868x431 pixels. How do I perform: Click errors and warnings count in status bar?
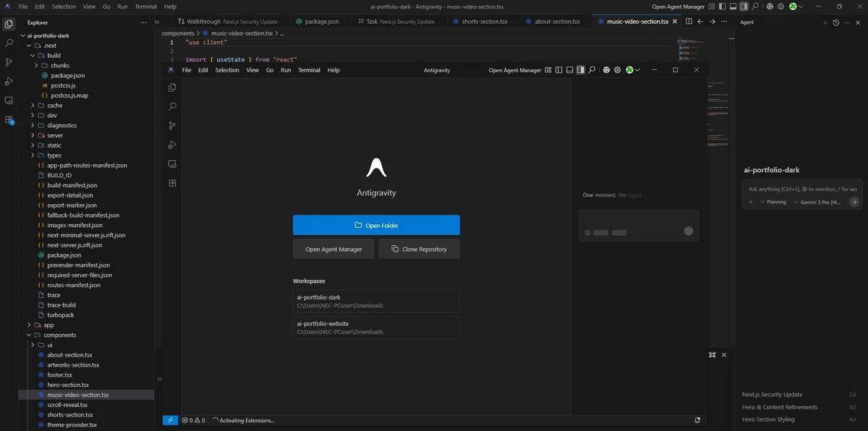(193, 420)
